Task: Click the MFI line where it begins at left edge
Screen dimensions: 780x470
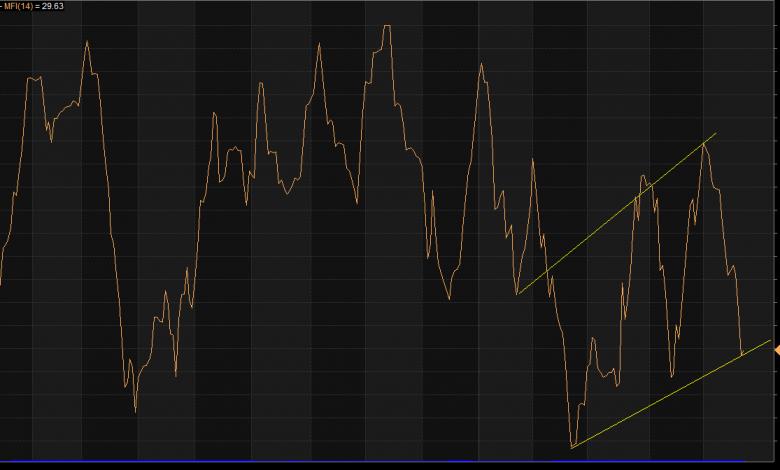Action: click(x=1, y=283)
